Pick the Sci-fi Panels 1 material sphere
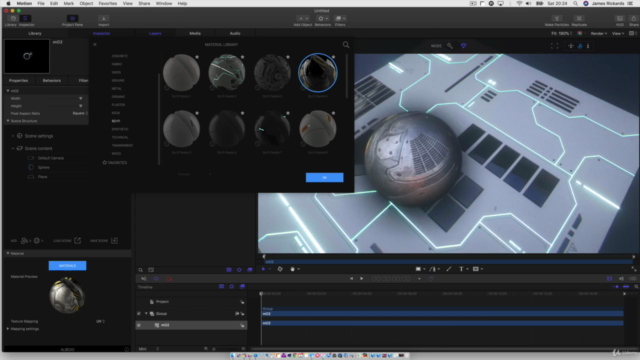 (x=181, y=72)
